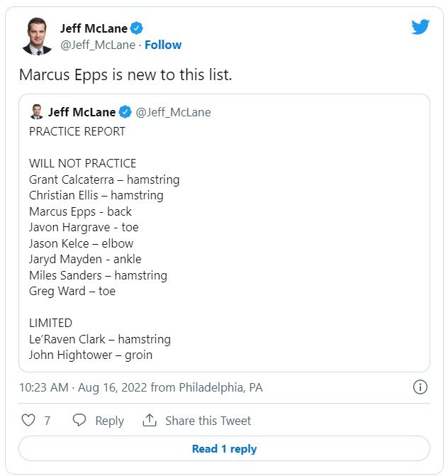Click the Jeff McLane name in the quoted tweet
This screenshot has height=476, width=448.
(82, 112)
